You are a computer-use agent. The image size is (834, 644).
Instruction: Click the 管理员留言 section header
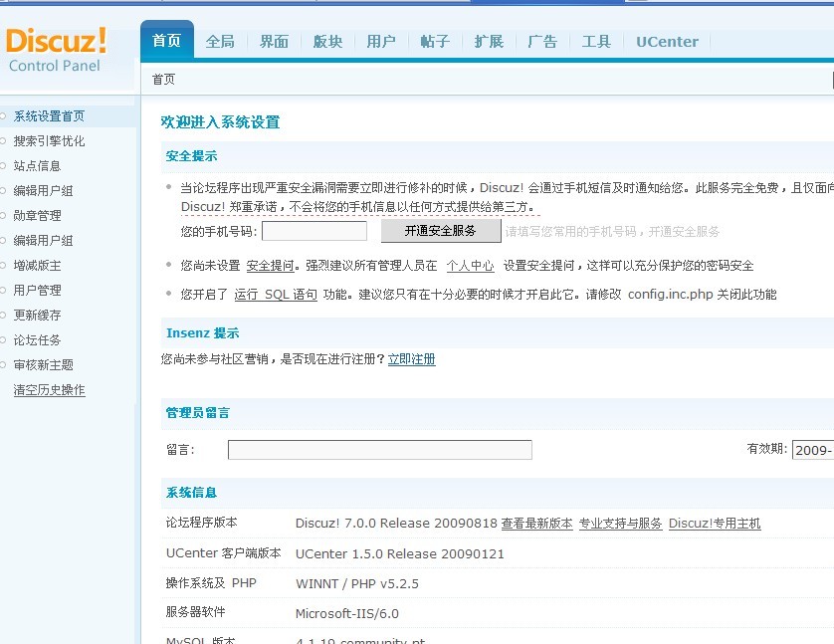pyautogui.click(x=197, y=413)
